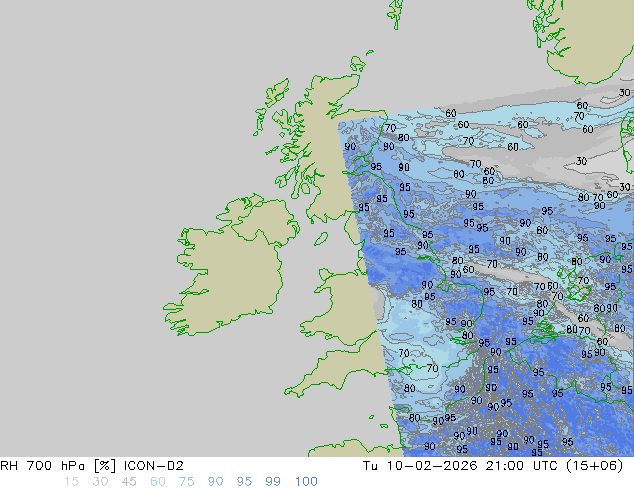Click the '[%]' unit label
The height and width of the screenshot is (490, 634).
point(104,466)
